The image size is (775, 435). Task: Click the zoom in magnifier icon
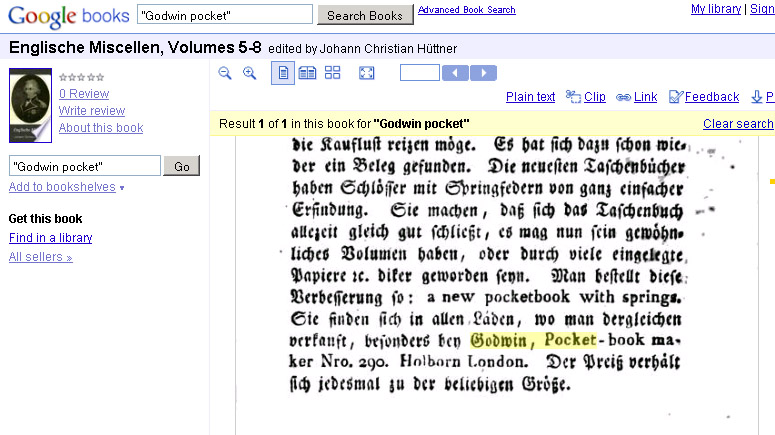tap(250, 73)
